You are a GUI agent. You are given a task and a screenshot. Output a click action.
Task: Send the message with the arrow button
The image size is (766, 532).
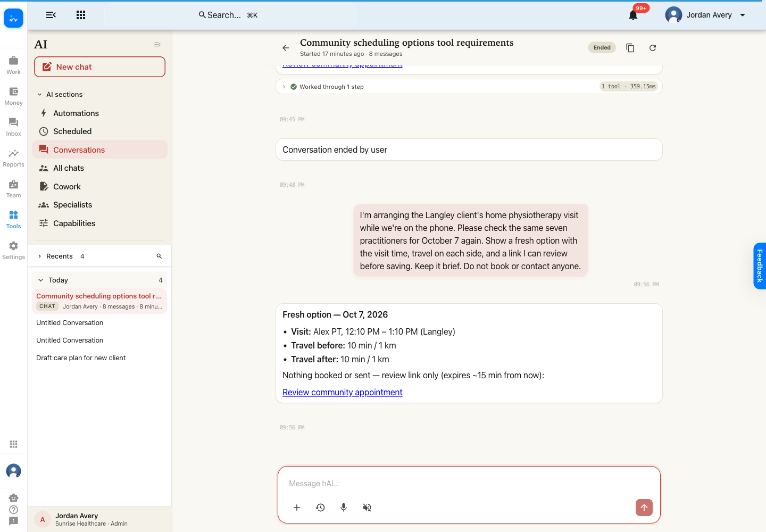644,508
